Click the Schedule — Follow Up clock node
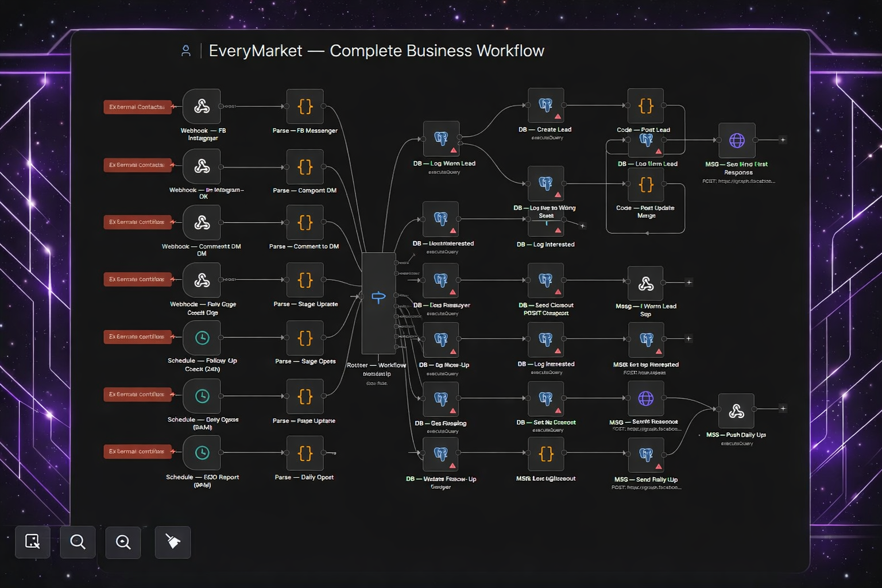 [201, 338]
